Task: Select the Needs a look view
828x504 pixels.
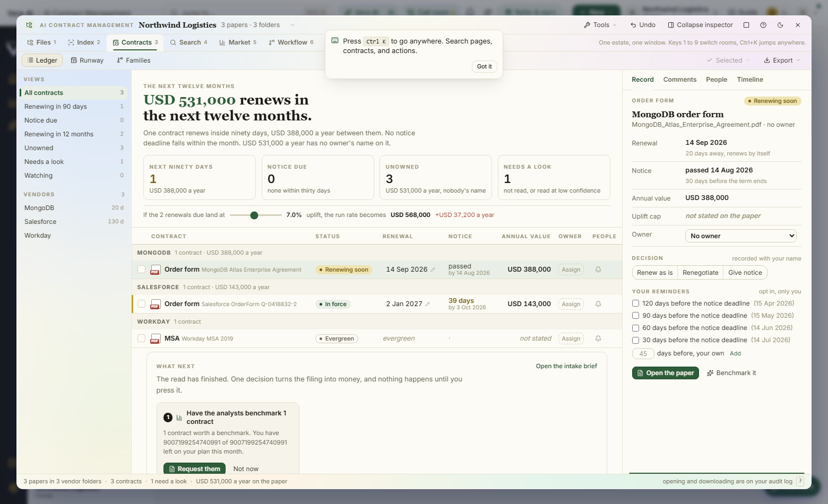Action: pyautogui.click(x=73, y=162)
